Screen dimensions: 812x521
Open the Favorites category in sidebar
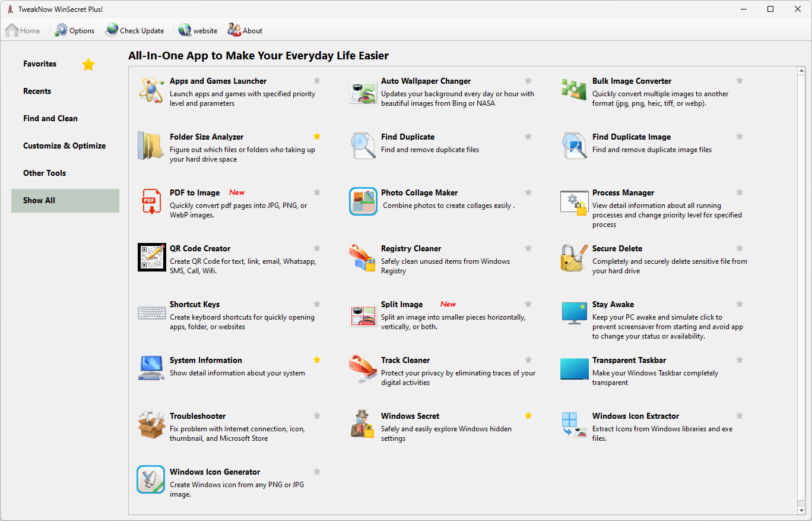pos(65,64)
